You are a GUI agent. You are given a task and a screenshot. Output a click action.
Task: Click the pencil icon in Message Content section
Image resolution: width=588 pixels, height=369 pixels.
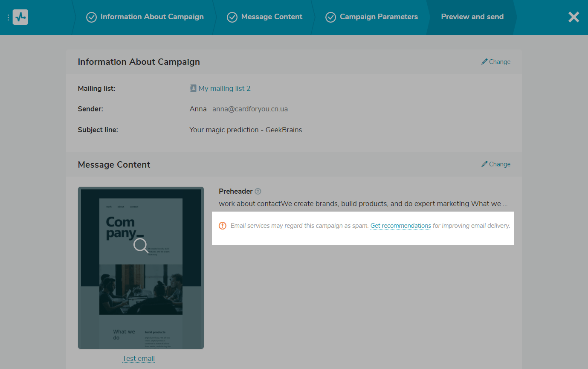[484, 164]
